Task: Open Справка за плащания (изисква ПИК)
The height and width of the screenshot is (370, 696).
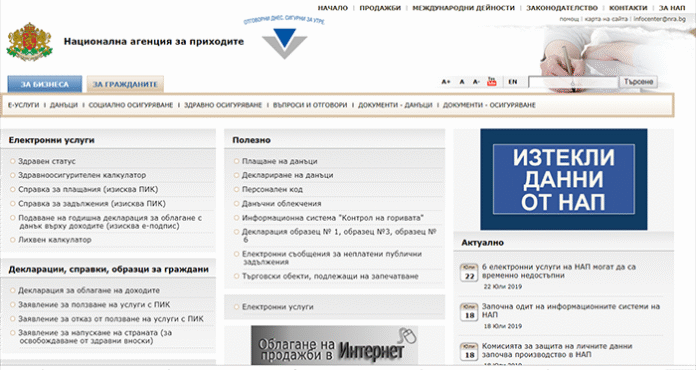Action: (88, 189)
